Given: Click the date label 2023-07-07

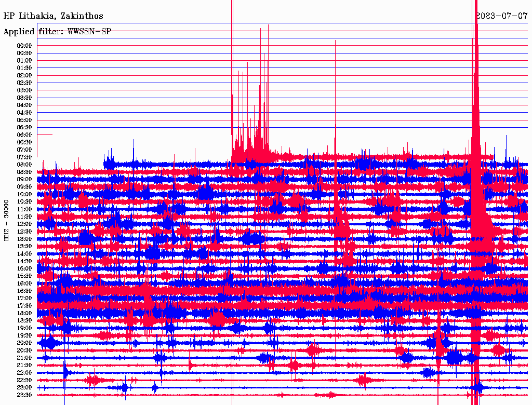Looking at the screenshot, I should pos(502,16).
